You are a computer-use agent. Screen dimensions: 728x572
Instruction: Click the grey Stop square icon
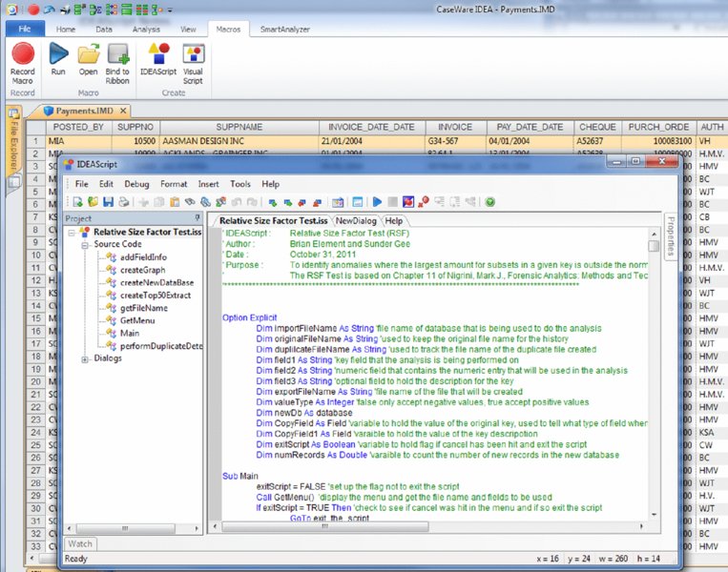click(x=393, y=202)
